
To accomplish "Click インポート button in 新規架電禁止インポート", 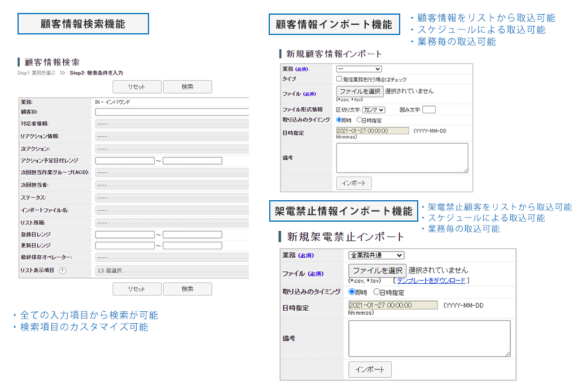I will tap(370, 369).
